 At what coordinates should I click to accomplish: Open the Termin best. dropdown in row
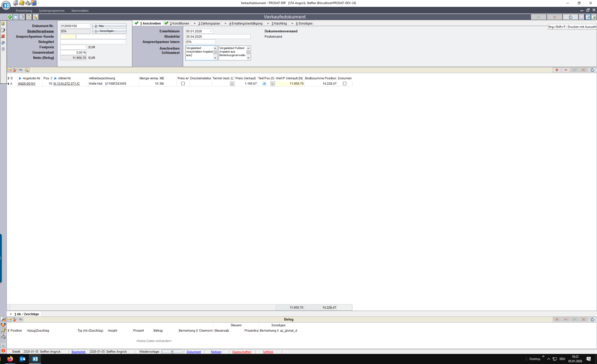click(232, 84)
